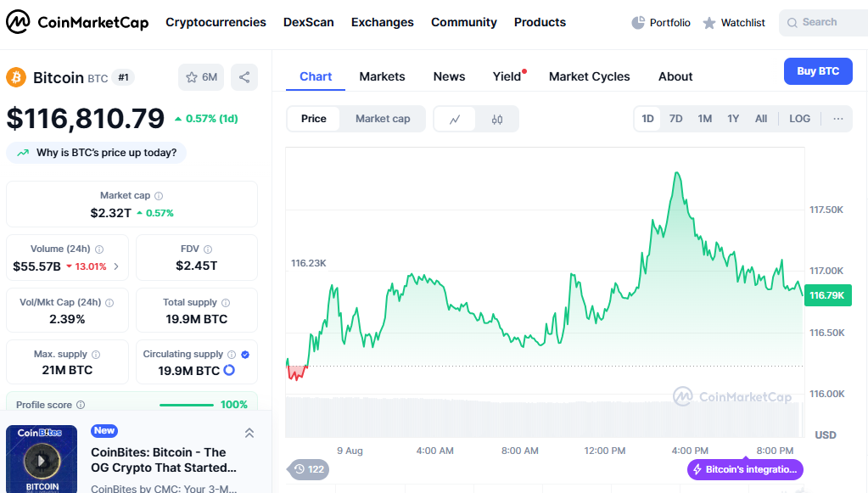
Task: Set chart range to 1Y
Action: point(733,119)
